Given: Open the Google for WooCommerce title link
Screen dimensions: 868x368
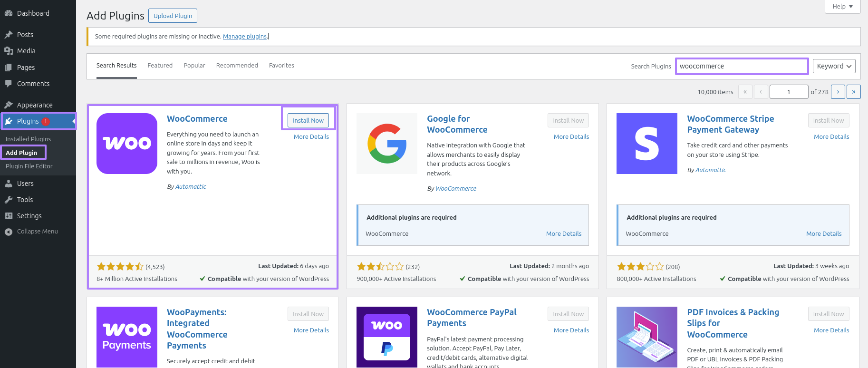Looking at the screenshot, I should (x=457, y=124).
